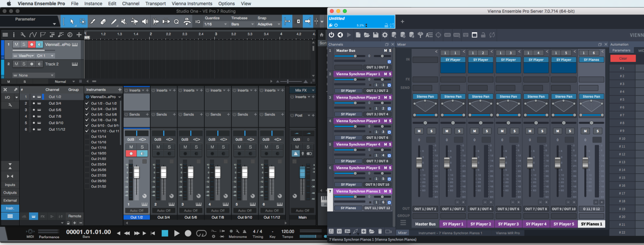Click the VE Pro crosshair target icon

(438, 35)
